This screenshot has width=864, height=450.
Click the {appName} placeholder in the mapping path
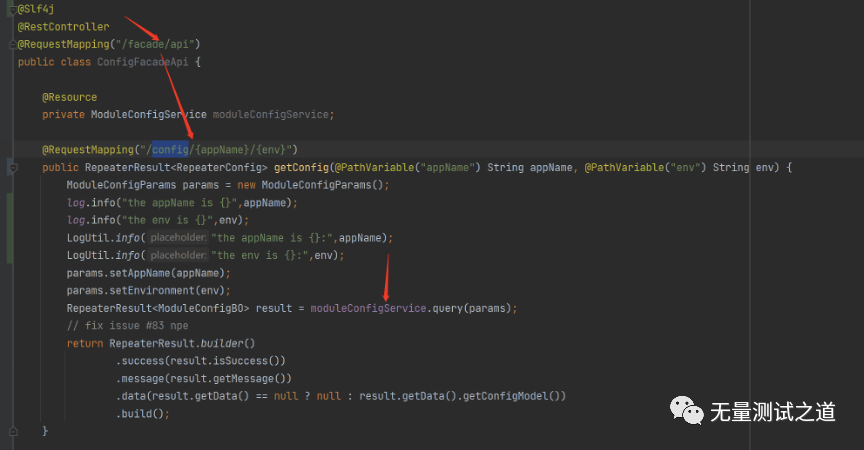222,150
